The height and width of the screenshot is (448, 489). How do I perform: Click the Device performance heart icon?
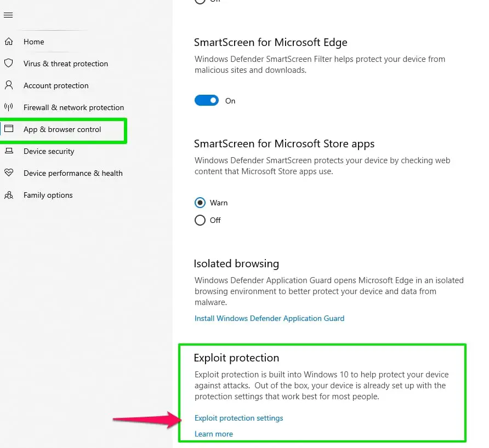[x=9, y=173]
